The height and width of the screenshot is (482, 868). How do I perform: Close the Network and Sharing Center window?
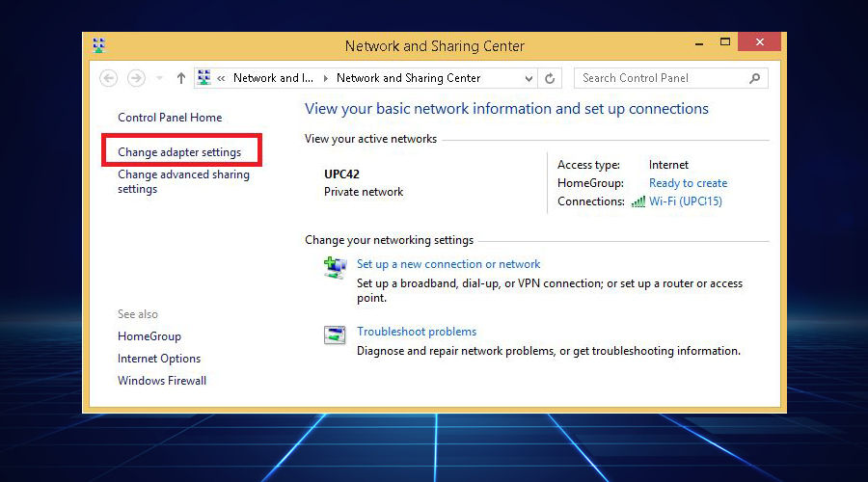(760, 42)
